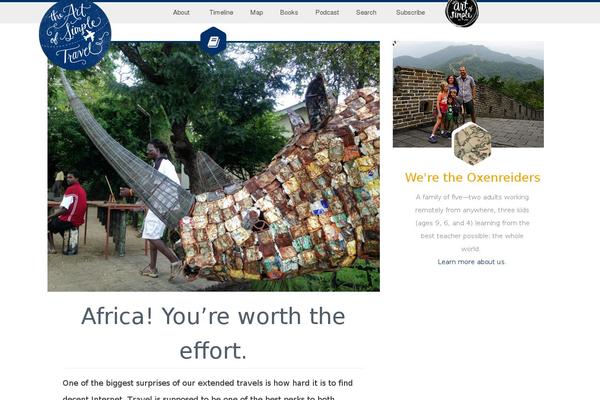The image size is (600, 400).
Task: Click Search in the top menu
Action: [x=366, y=13]
